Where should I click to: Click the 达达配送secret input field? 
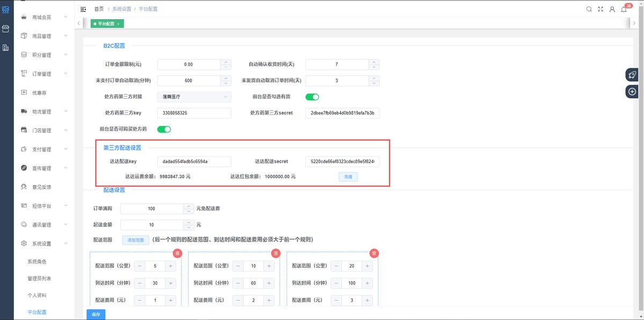tap(342, 162)
